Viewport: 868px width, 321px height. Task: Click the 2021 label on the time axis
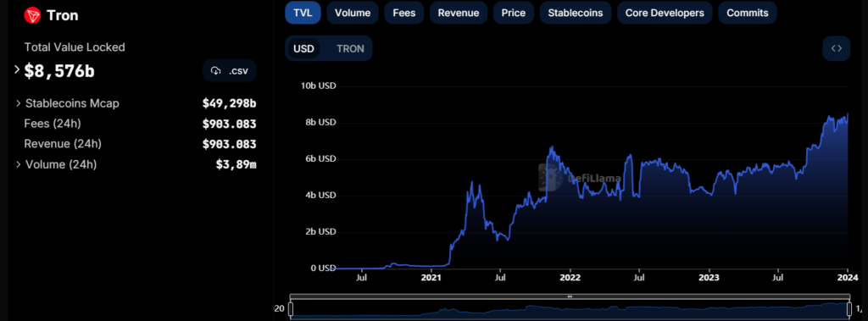431,277
